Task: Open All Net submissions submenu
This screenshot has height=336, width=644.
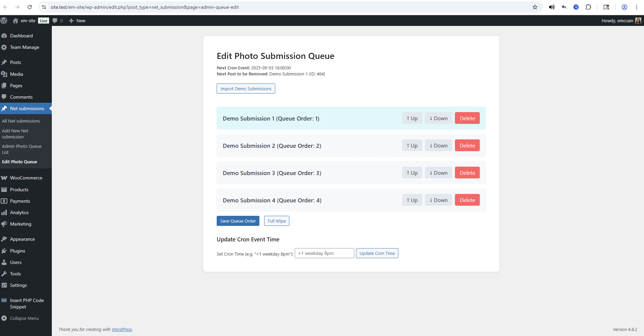Action: pos(21,121)
